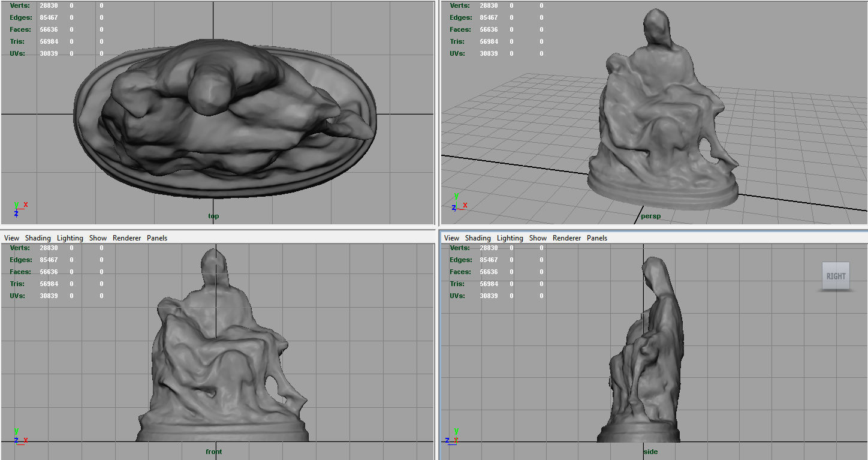
Task: Click the axis indicator in the front view
Action: 20,435
